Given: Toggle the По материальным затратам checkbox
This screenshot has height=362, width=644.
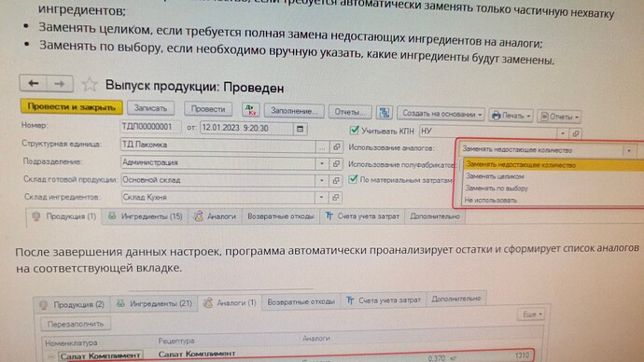Looking at the screenshot, I should (x=353, y=179).
